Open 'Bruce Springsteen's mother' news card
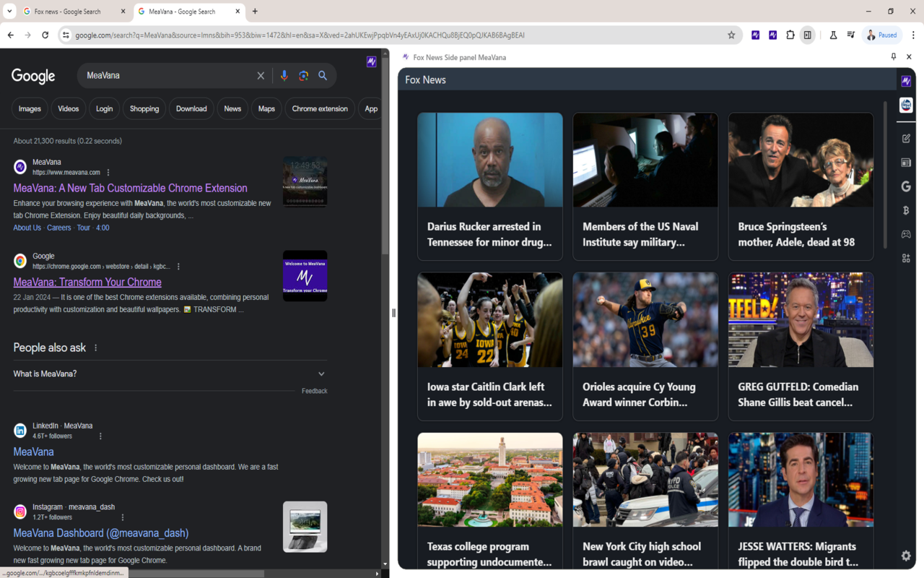The width and height of the screenshot is (924, 578). point(801,186)
